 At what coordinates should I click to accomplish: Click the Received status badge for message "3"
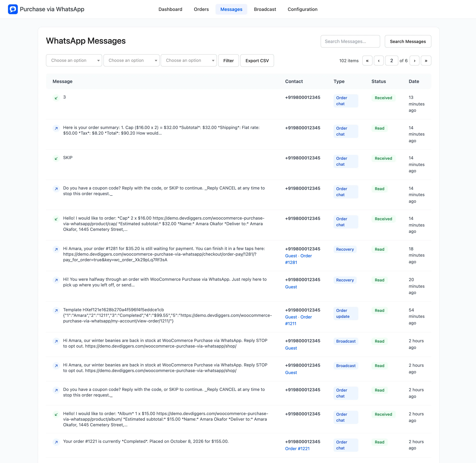383,98
